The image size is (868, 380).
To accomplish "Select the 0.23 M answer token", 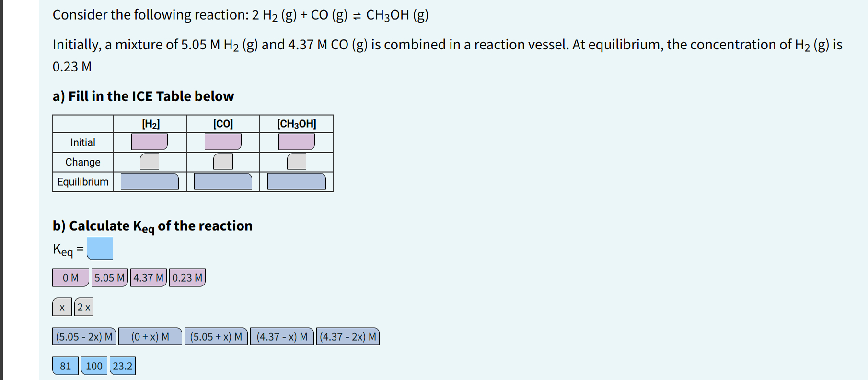I will 187,277.
